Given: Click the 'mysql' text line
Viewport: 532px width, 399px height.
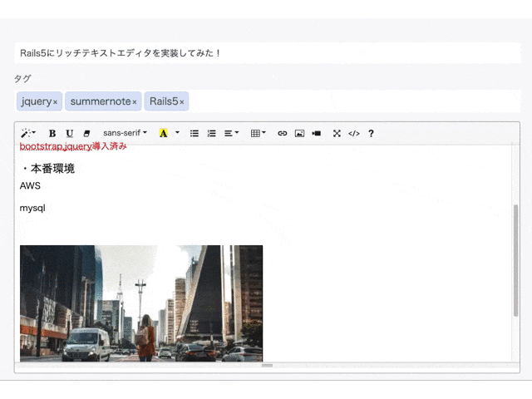Looking at the screenshot, I should pyautogui.click(x=32, y=208).
